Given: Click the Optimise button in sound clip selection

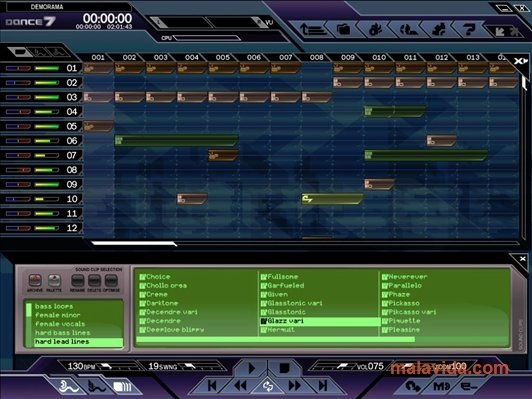Looking at the screenshot, I should pos(111,281).
